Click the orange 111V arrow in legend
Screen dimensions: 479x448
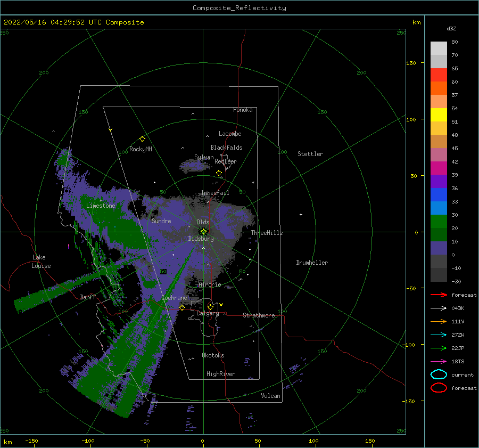point(439,321)
